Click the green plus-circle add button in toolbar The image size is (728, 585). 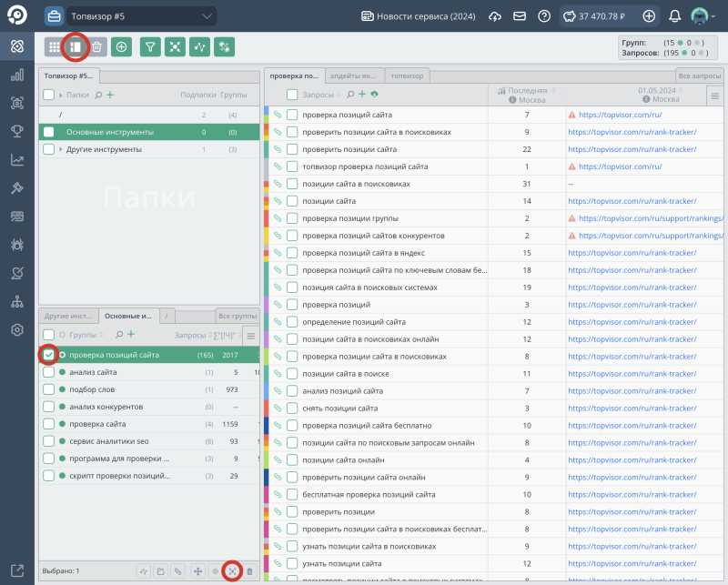tap(121, 46)
